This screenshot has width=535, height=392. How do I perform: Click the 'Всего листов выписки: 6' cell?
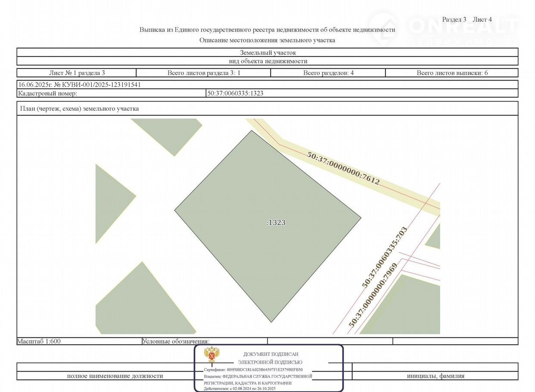(x=452, y=73)
